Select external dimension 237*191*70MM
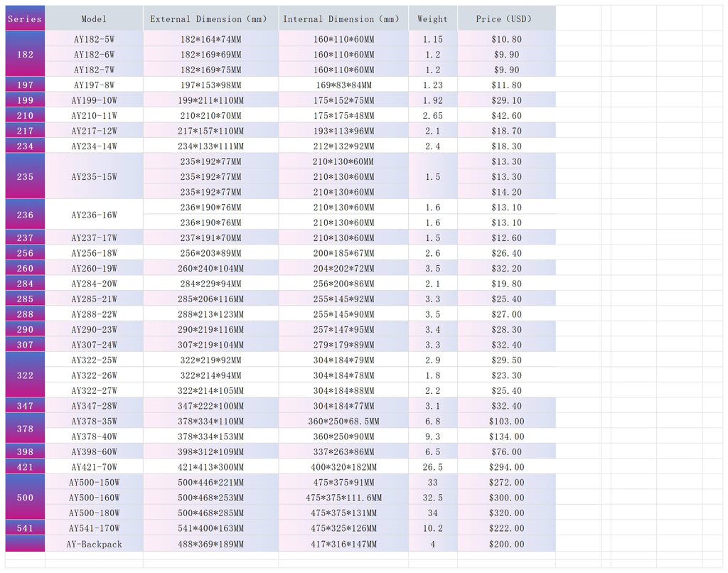 tap(210, 237)
